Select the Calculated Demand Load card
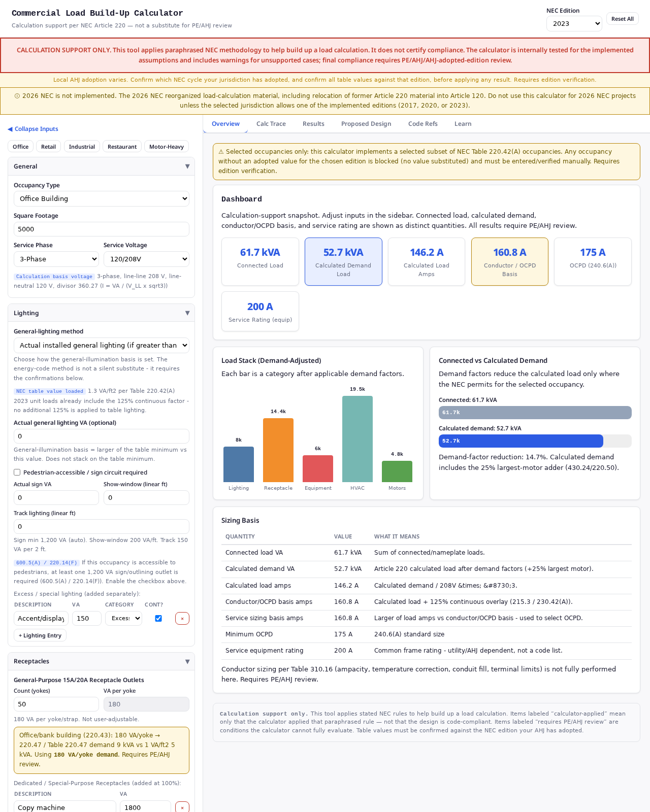The height and width of the screenshot is (812, 650). [x=343, y=261]
